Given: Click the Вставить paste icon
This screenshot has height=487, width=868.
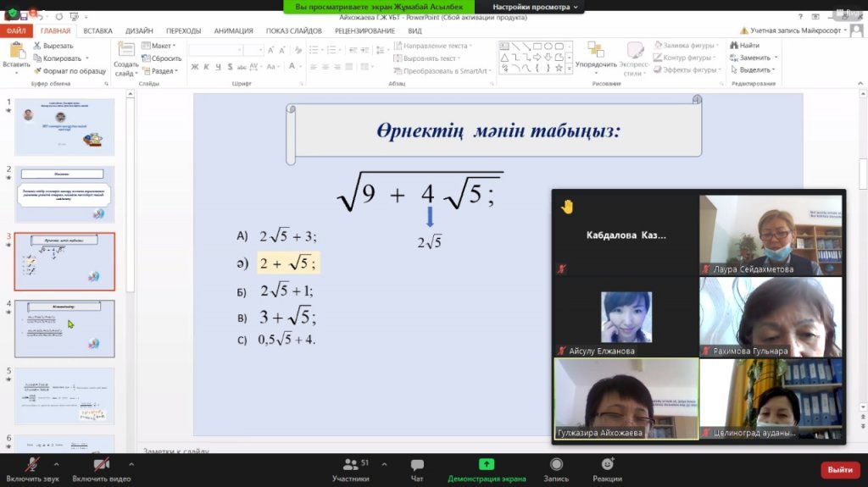Looking at the screenshot, I should pyautogui.click(x=16, y=55).
